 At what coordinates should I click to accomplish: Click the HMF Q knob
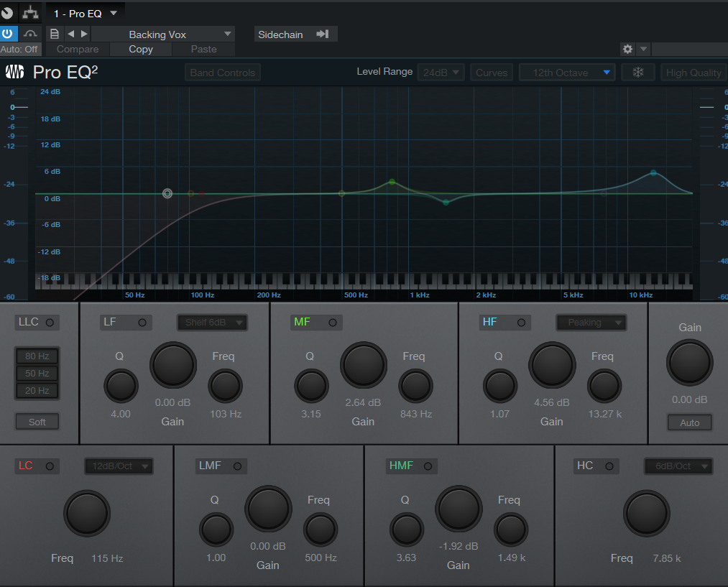tap(407, 530)
